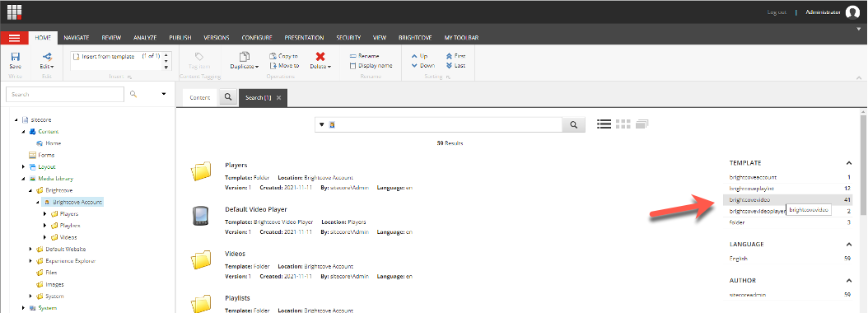Click the Move to command
868x313 pixels.
(284, 65)
